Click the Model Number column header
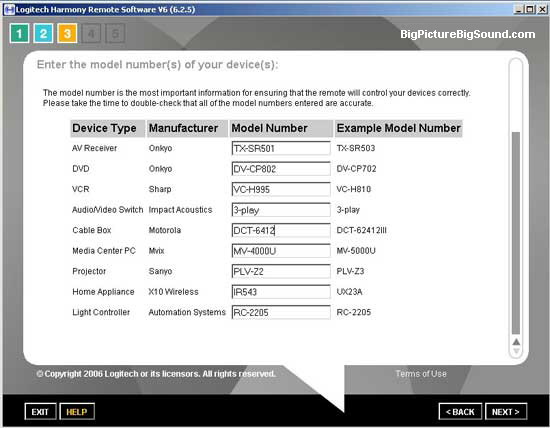The image size is (550, 428). coord(281,128)
